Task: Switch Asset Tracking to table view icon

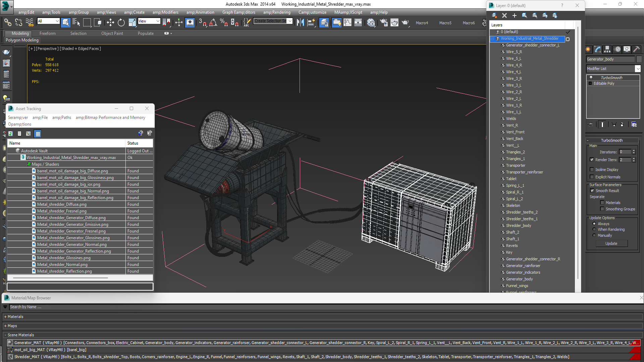Action: click(x=38, y=134)
